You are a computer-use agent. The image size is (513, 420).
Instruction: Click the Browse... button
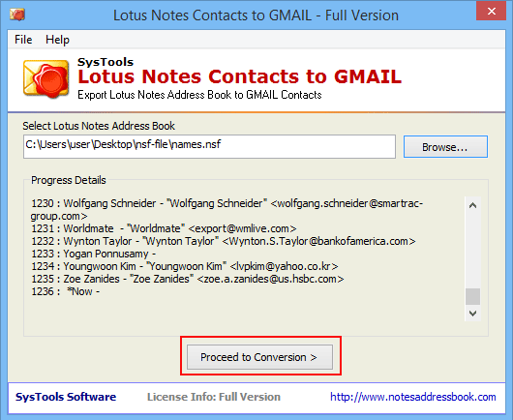point(445,147)
